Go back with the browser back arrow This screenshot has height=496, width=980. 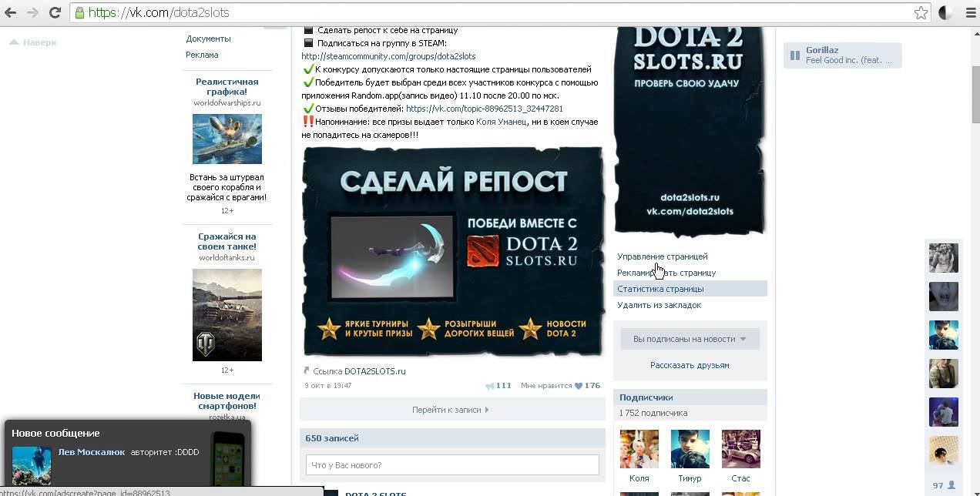tap(11, 12)
